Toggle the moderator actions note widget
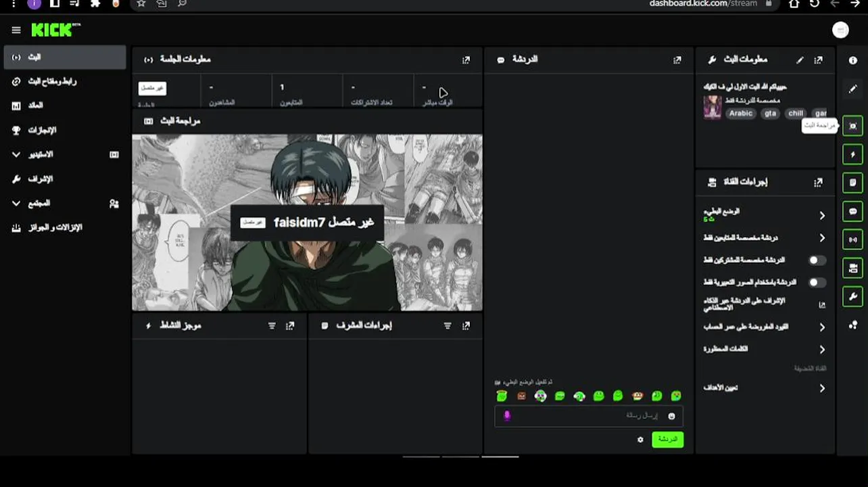This screenshot has height=487, width=868. point(853,183)
